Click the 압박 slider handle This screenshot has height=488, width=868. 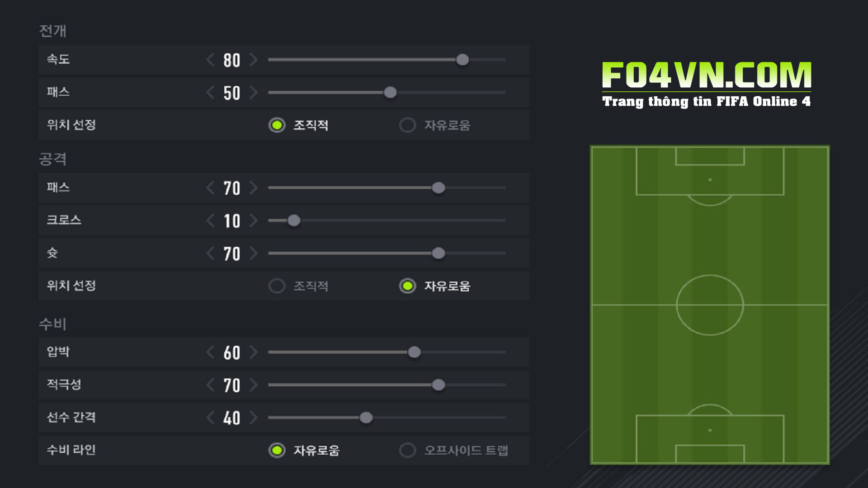(x=414, y=352)
